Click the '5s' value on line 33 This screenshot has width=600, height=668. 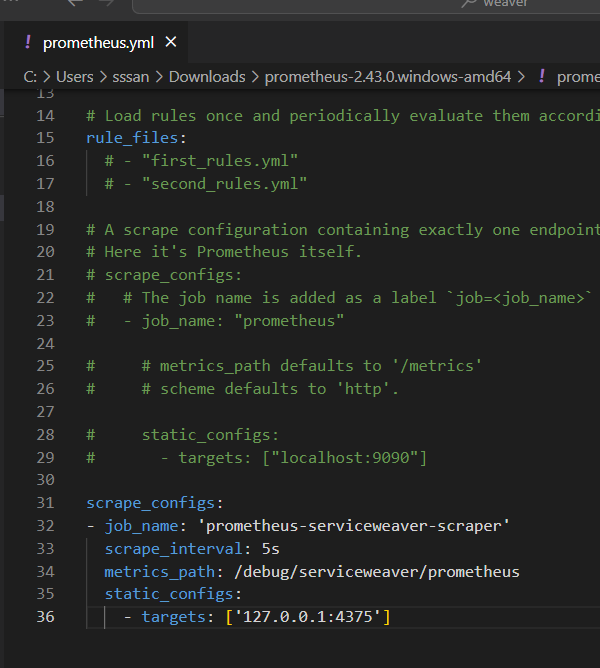click(271, 549)
